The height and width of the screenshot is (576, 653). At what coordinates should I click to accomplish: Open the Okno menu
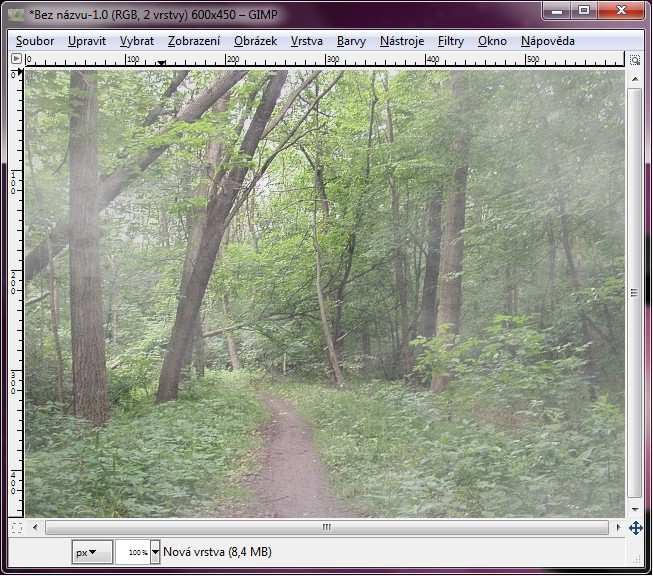[492, 41]
